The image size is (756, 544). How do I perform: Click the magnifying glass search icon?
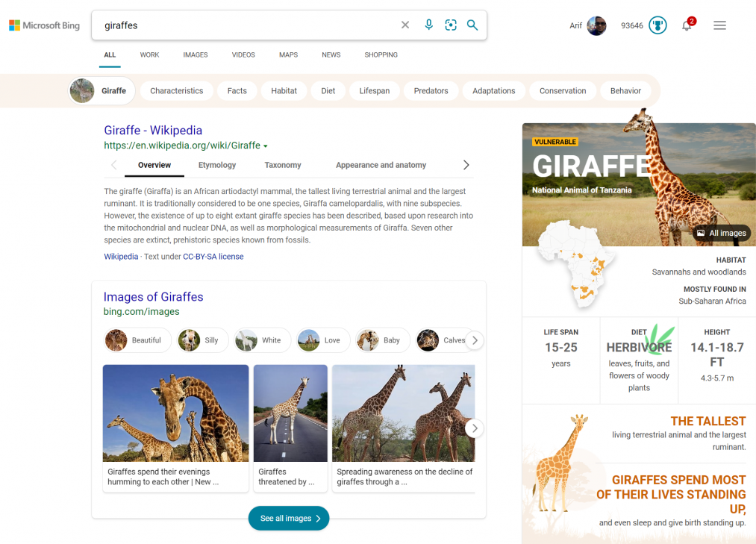(x=472, y=25)
